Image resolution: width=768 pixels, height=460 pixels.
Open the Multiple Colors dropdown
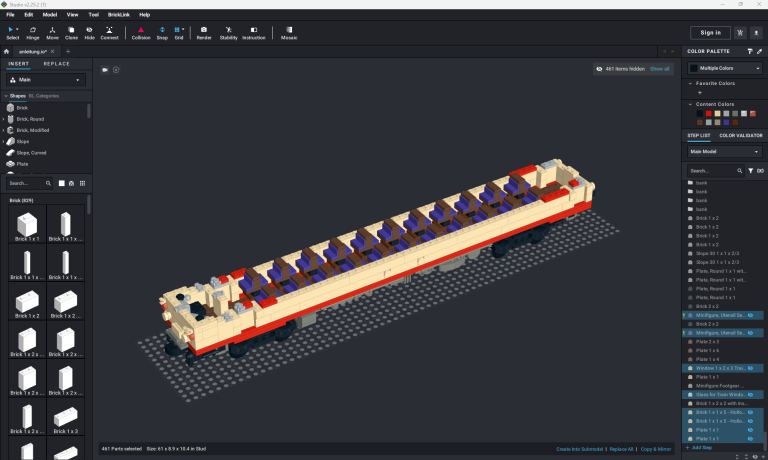pos(724,68)
